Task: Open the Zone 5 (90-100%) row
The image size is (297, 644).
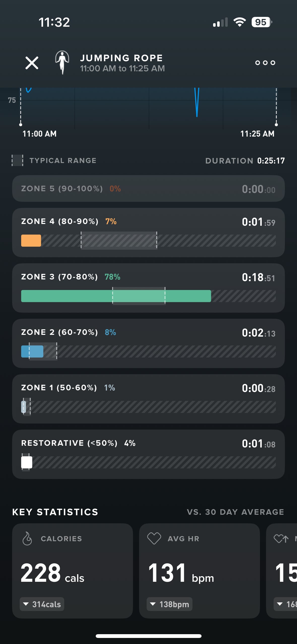Action: [x=148, y=189]
